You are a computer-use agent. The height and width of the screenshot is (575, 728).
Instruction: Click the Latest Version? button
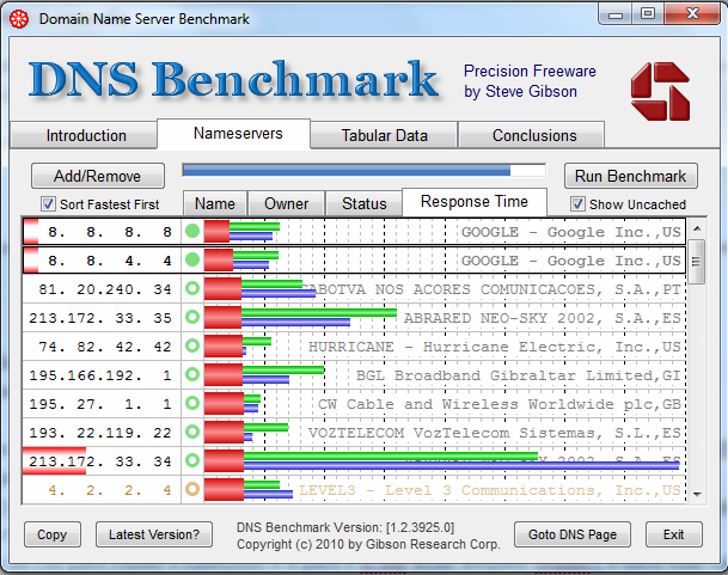point(154,535)
